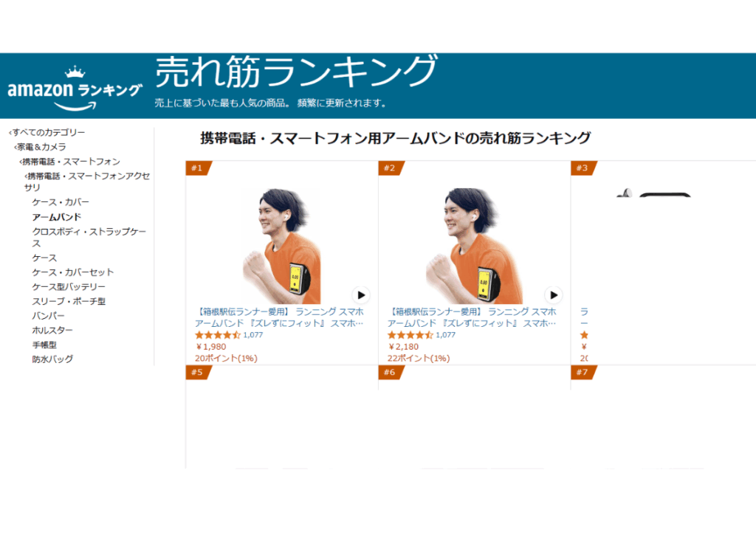The height and width of the screenshot is (535, 756).
Task: Go up to 家電&カメラ category
Action: [41, 147]
